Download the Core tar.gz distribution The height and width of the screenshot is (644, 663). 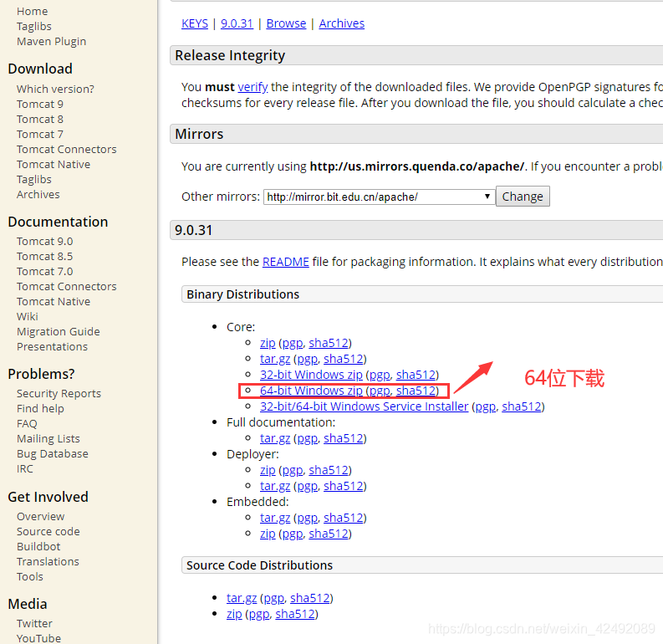coord(275,359)
